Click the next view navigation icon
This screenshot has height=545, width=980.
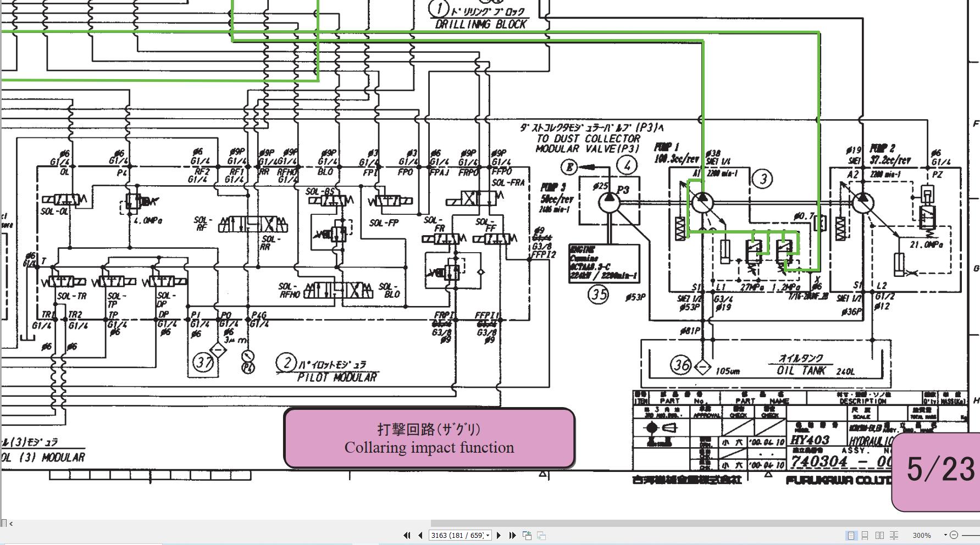click(541, 535)
